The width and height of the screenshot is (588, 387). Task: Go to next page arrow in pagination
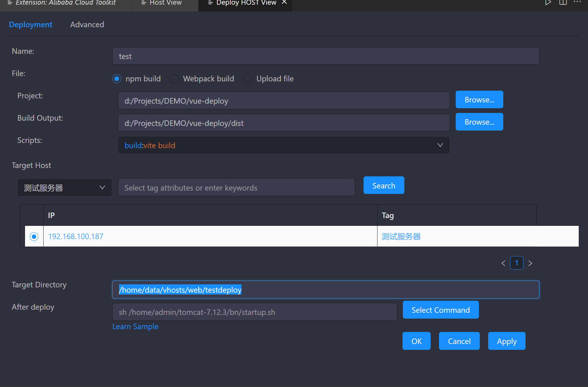(x=530, y=263)
